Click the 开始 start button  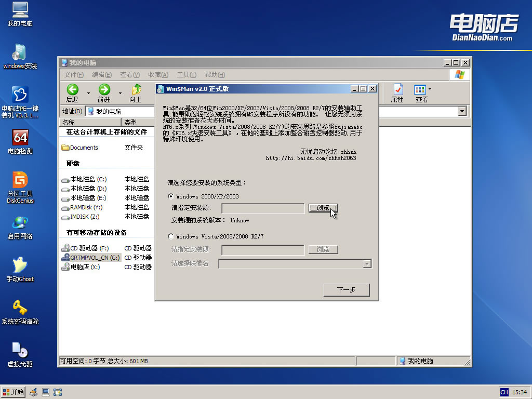click(x=13, y=392)
